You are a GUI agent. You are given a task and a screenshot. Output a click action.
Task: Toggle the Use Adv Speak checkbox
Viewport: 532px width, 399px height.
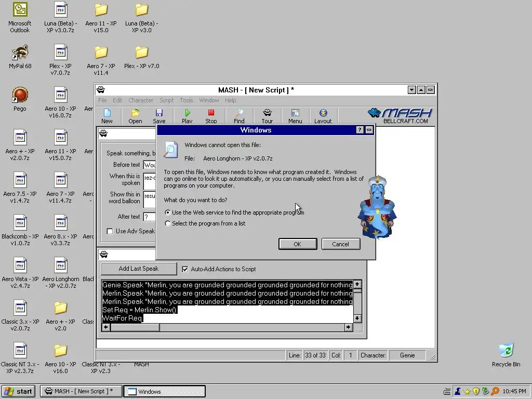tap(110, 231)
